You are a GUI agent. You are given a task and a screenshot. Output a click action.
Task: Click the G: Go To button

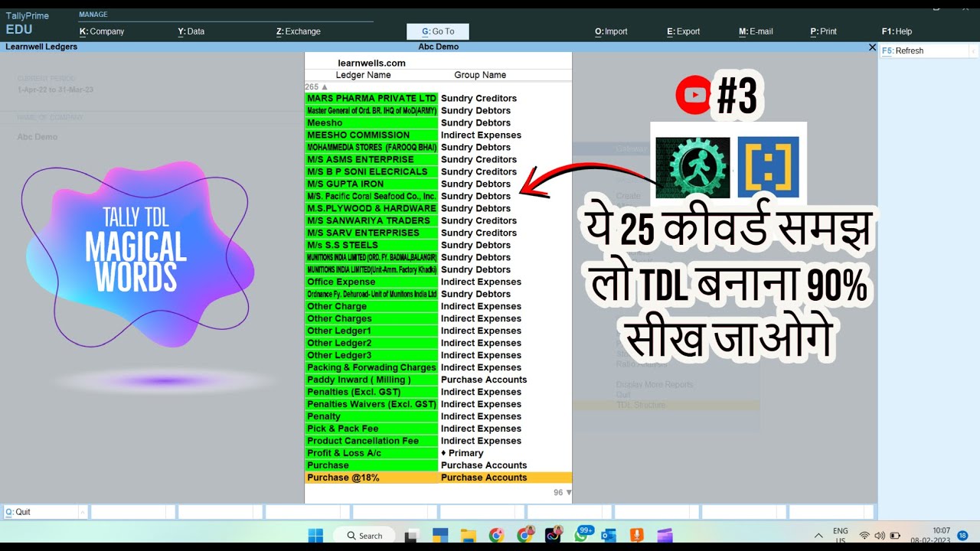438,31
